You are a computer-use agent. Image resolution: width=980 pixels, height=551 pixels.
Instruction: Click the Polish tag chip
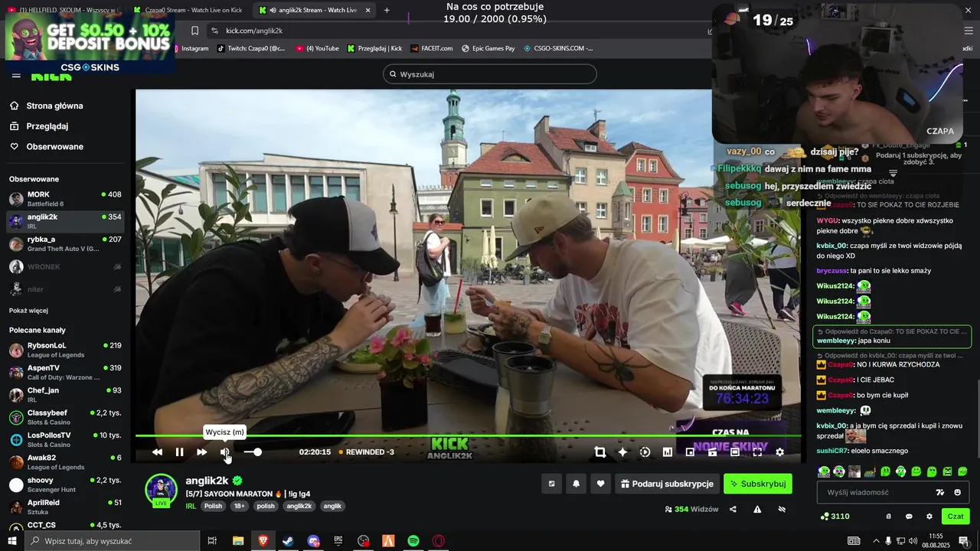click(213, 506)
